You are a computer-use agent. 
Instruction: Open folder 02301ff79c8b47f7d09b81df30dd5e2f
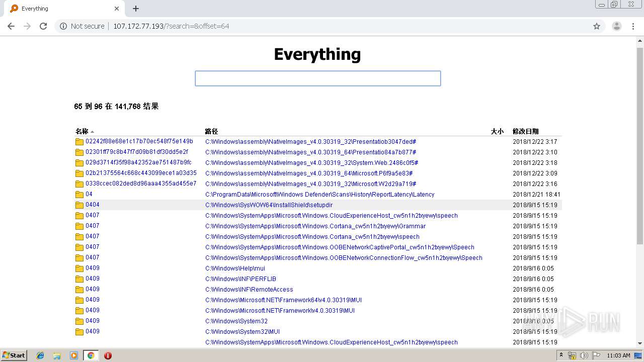[137, 152]
